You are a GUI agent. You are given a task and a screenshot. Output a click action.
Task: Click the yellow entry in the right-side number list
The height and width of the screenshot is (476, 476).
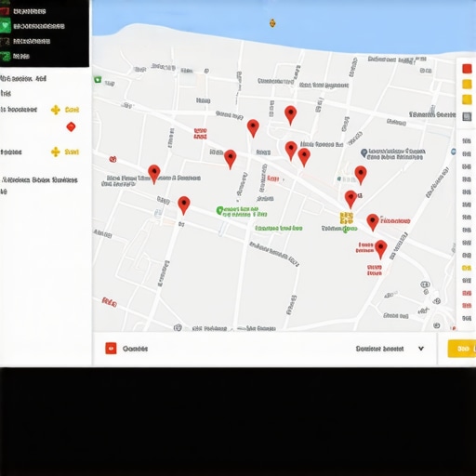(467, 268)
